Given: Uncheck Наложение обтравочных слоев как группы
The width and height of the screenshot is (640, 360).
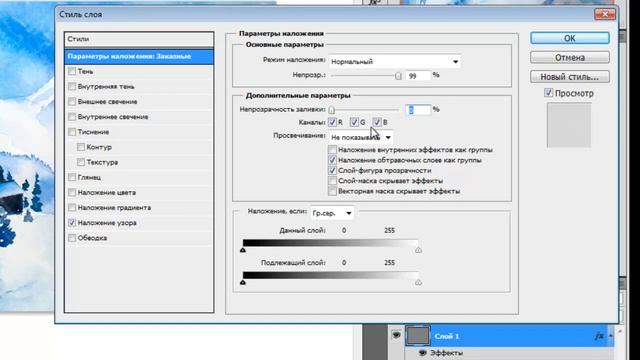Looking at the screenshot, I should click(x=332, y=160).
